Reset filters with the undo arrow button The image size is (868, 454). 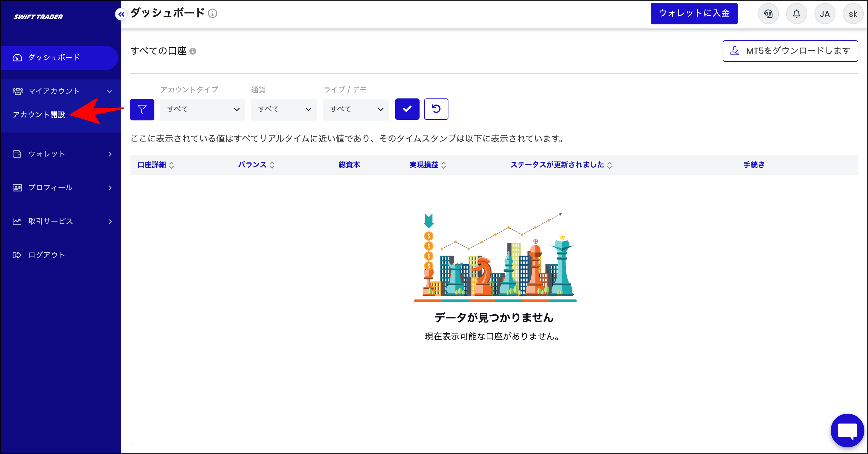[x=436, y=109]
